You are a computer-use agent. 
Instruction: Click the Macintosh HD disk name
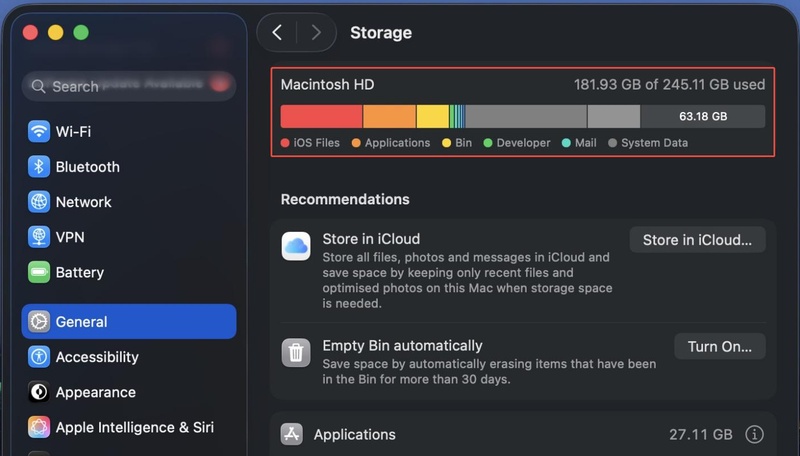click(328, 84)
